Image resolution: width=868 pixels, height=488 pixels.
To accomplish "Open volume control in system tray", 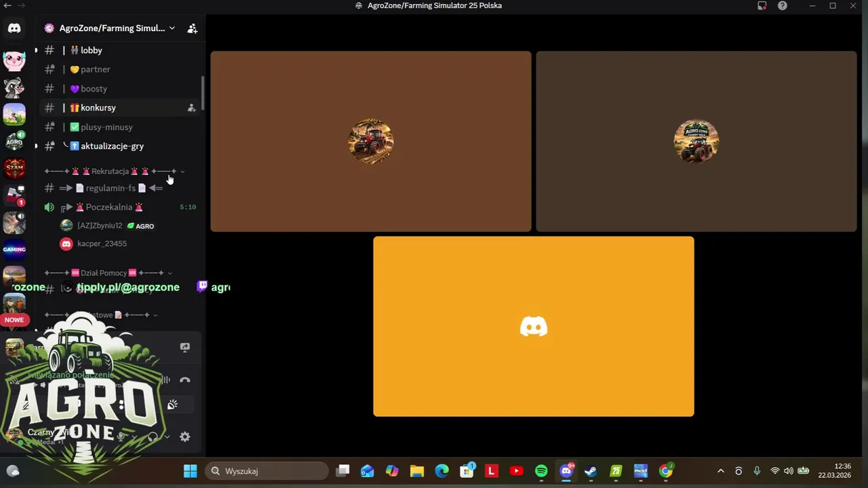I will [788, 471].
